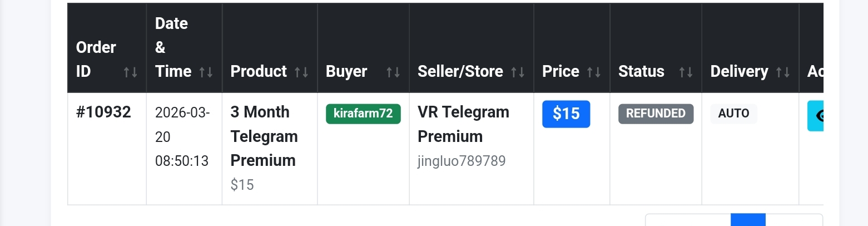Sort by Seller/Store column arrows
Viewport: 868px width, 226px height.
point(518,72)
